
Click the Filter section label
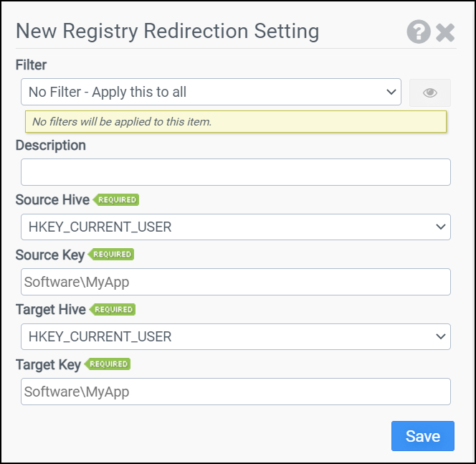[31, 65]
